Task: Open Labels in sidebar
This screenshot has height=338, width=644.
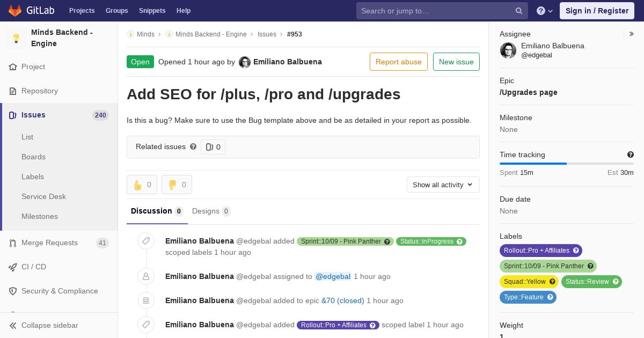Action: (33, 177)
